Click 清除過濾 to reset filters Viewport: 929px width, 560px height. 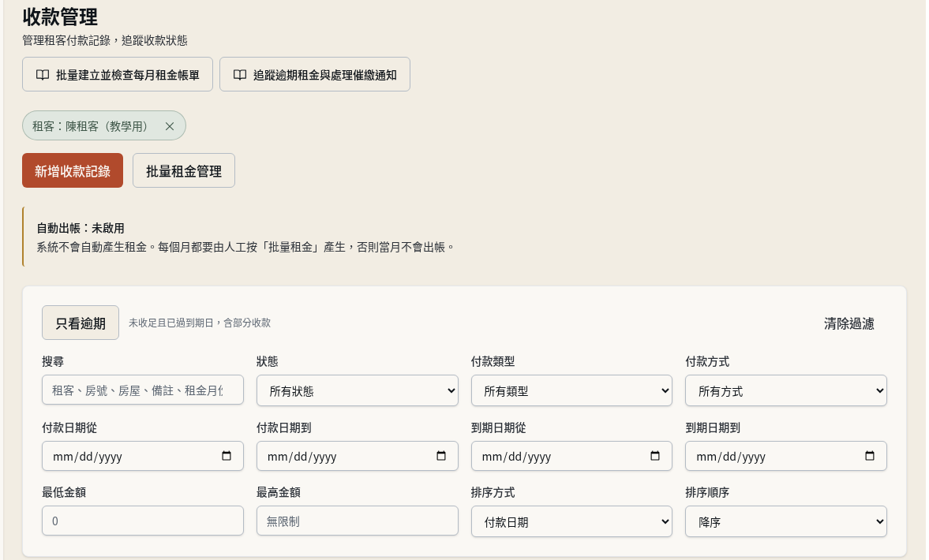849,323
